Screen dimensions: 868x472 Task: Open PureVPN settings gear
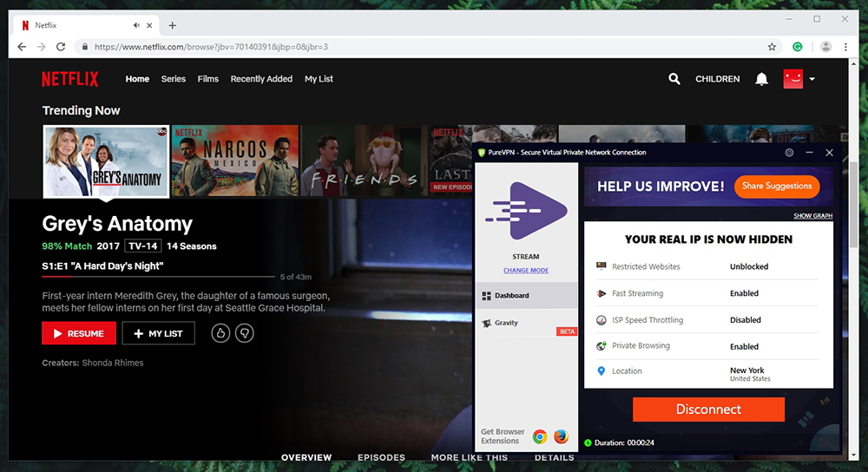789,153
